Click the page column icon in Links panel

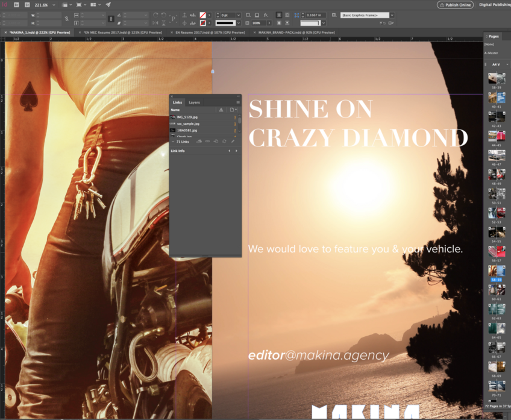[232, 110]
